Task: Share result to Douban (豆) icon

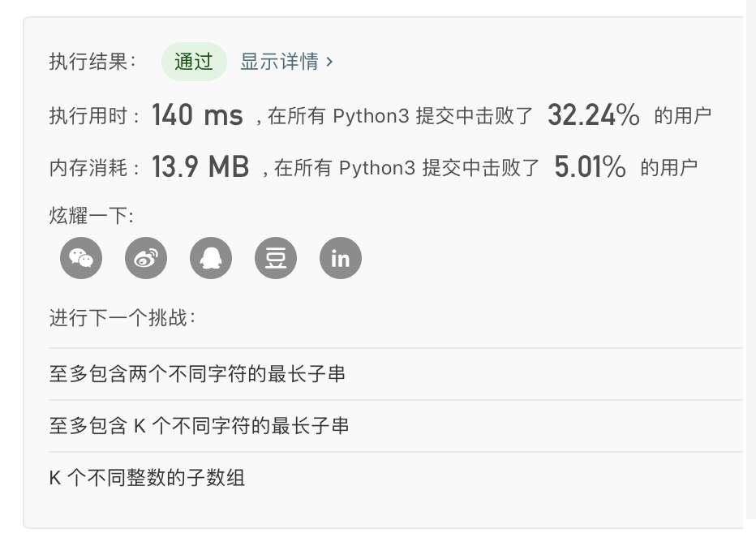Action: [x=276, y=259]
